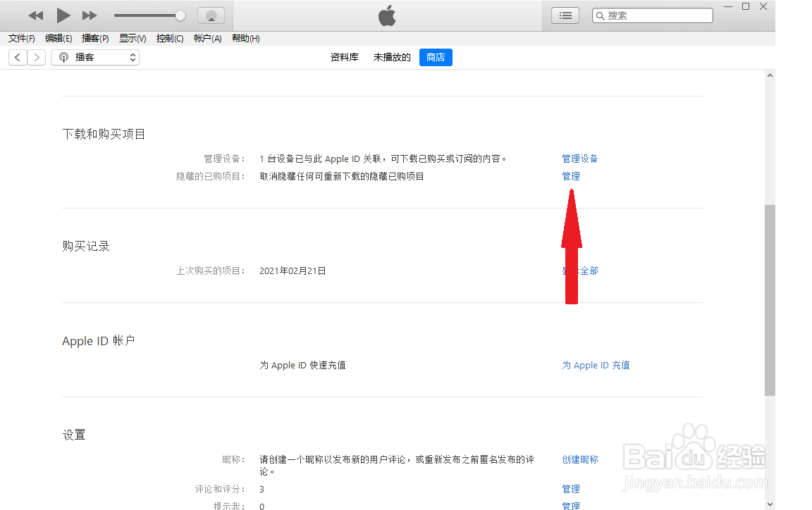Click the Apple ID 帐户 heading
This screenshot has height=510, width=812.
tap(99, 341)
